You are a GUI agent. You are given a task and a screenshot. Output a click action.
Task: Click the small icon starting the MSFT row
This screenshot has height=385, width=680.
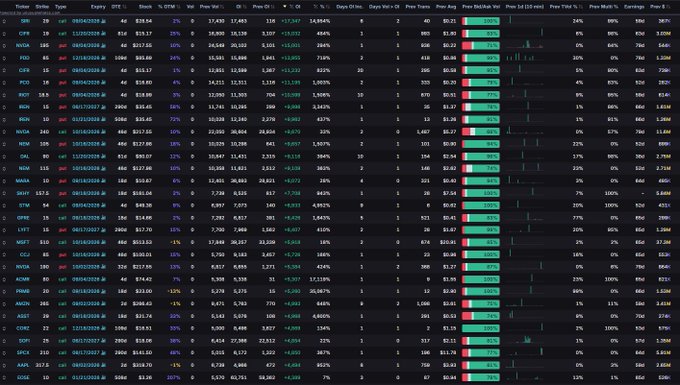(4, 242)
